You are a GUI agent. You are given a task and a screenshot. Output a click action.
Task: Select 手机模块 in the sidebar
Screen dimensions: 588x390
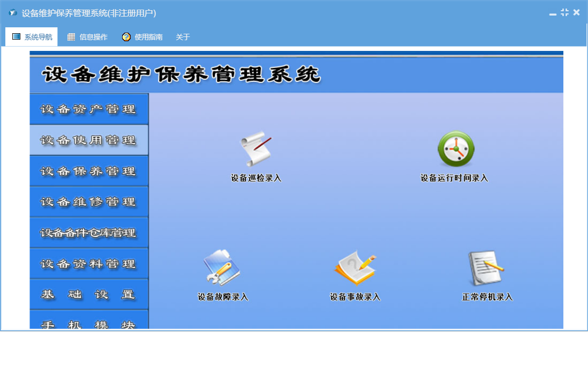(x=89, y=320)
